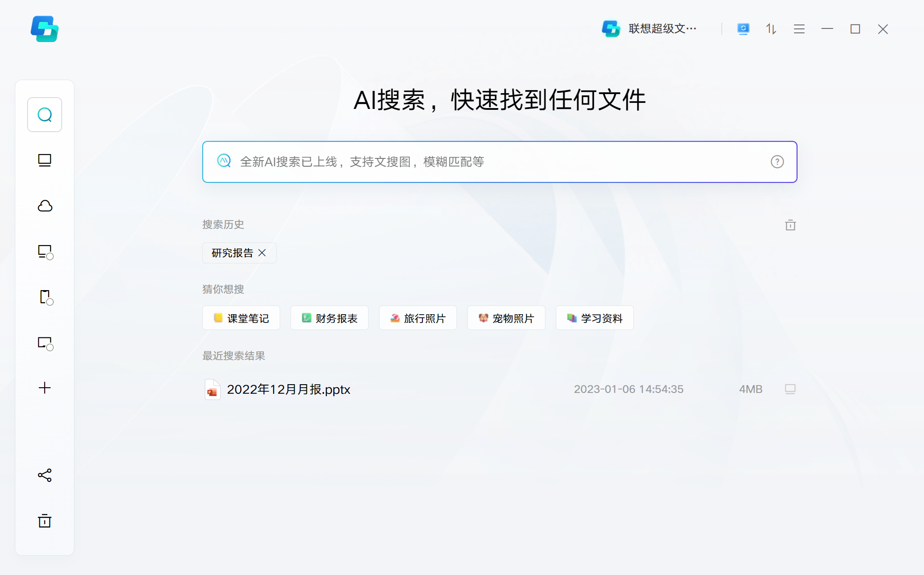Open the local computer files panel
The height and width of the screenshot is (575, 924).
(x=44, y=160)
